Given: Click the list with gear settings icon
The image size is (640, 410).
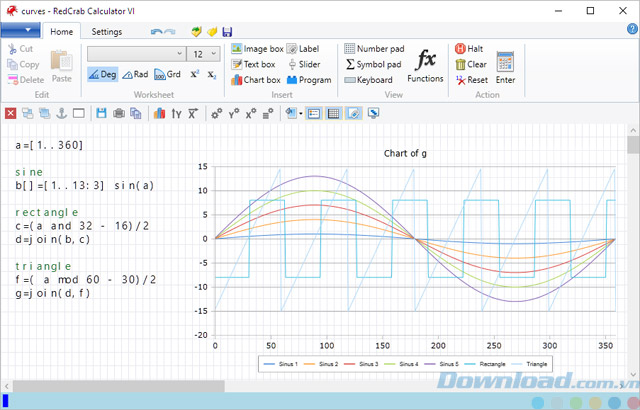Looking at the screenshot, I should click(x=268, y=113).
